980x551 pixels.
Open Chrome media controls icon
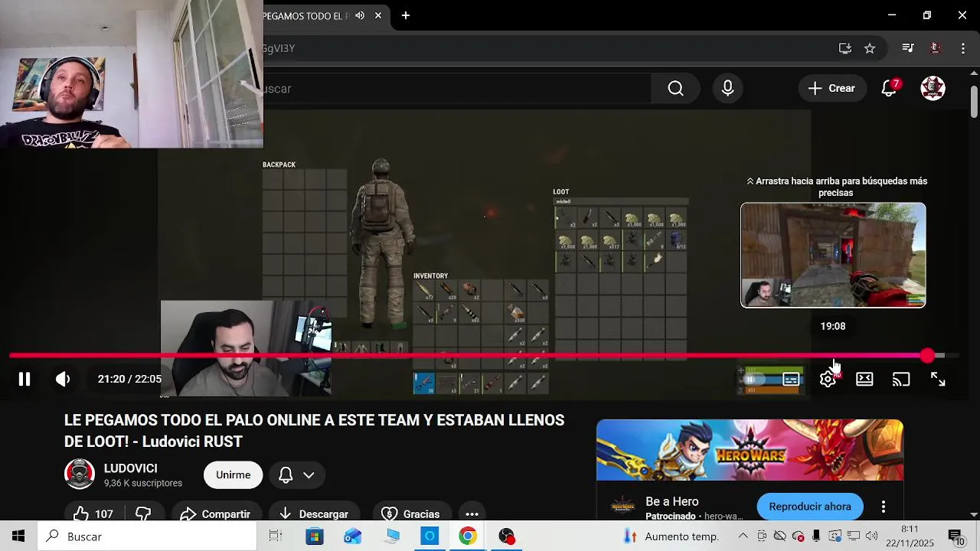point(908,48)
